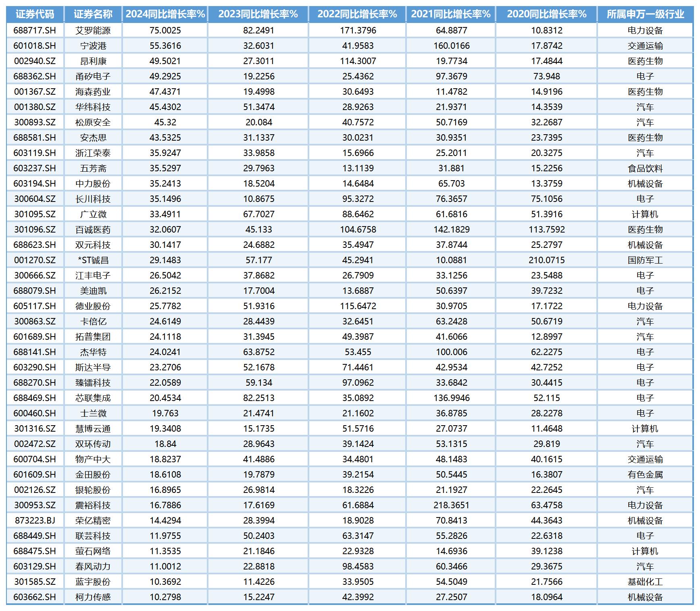Click the 2021同比增长率% header cell
This screenshot has height=611, width=700.
pos(451,14)
